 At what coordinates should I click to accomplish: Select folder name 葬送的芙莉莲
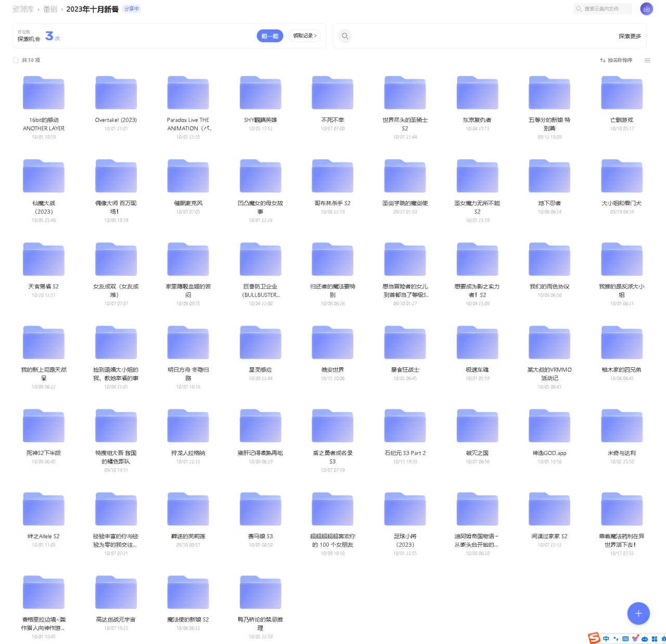click(188, 536)
